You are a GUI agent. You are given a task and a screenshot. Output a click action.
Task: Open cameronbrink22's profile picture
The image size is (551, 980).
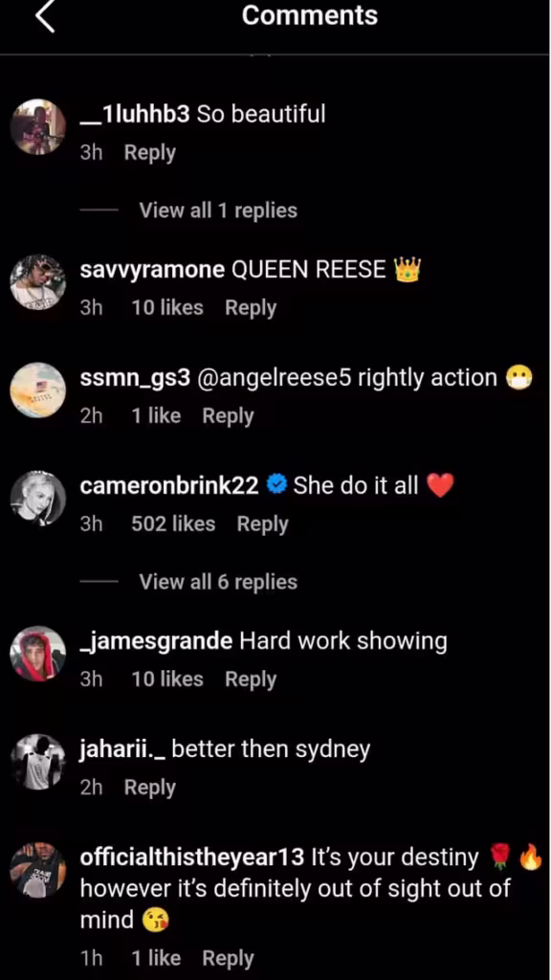(38, 499)
